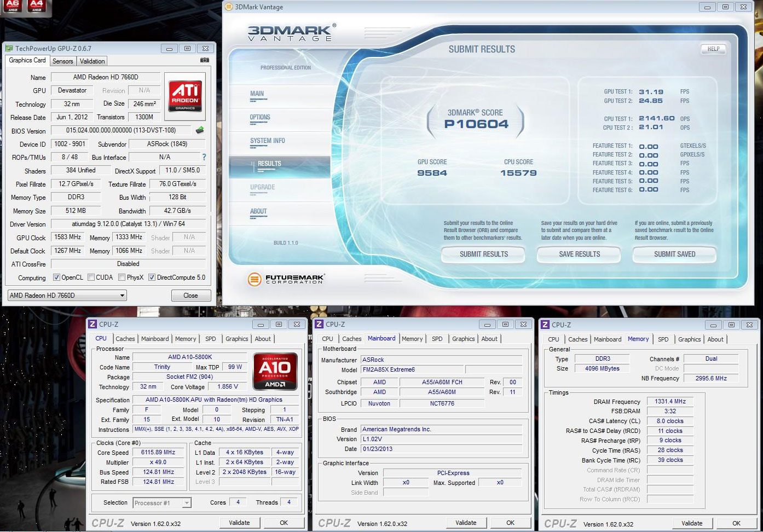This screenshot has width=763, height=532.
Task: Click the 3DMark Vantage title bar icon
Action: point(229,7)
